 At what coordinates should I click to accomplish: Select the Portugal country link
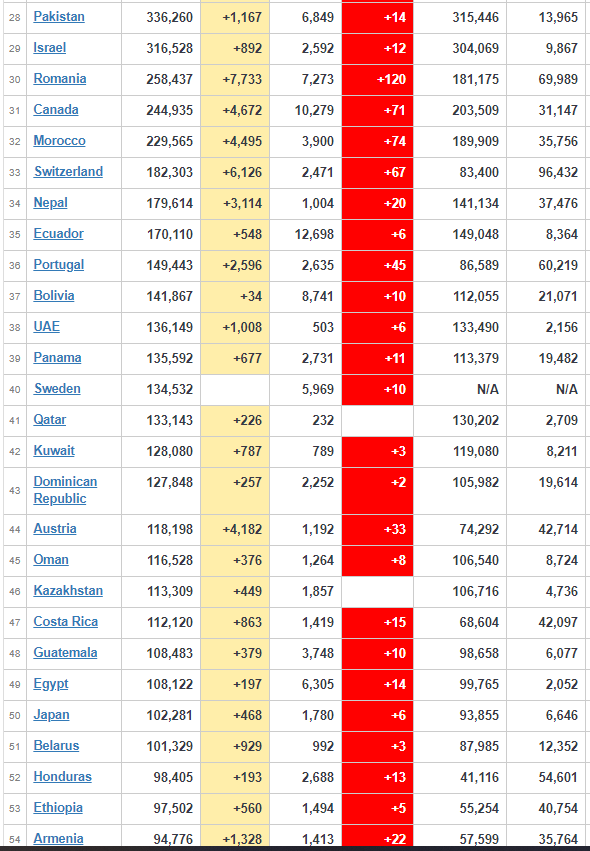pyautogui.click(x=59, y=265)
